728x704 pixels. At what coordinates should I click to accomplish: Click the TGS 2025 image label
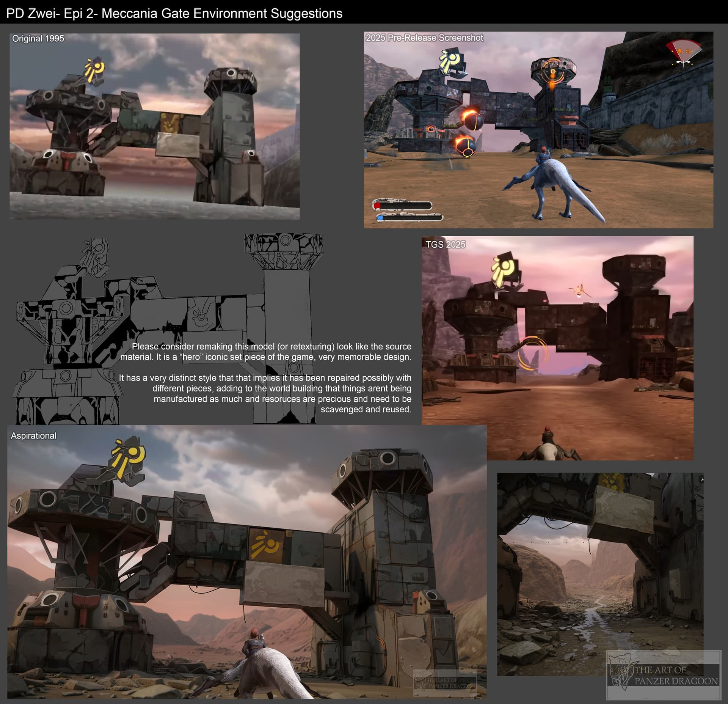point(445,245)
